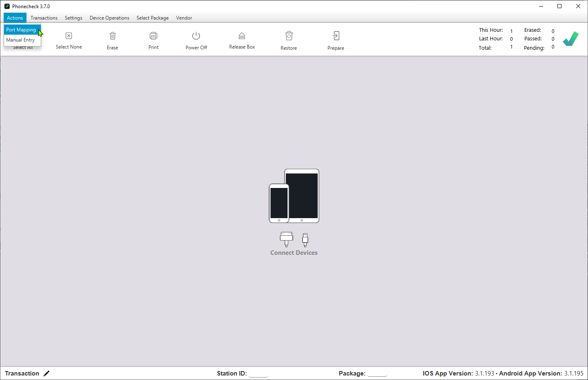Click the green checkmark Phonecheck logo
The height and width of the screenshot is (380, 588).
coord(570,39)
